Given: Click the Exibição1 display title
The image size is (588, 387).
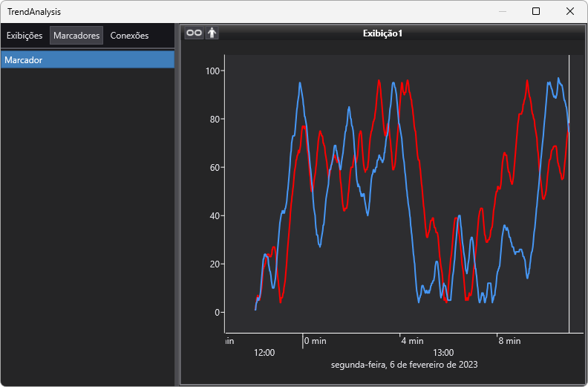Looking at the screenshot, I should pyautogui.click(x=382, y=33).
